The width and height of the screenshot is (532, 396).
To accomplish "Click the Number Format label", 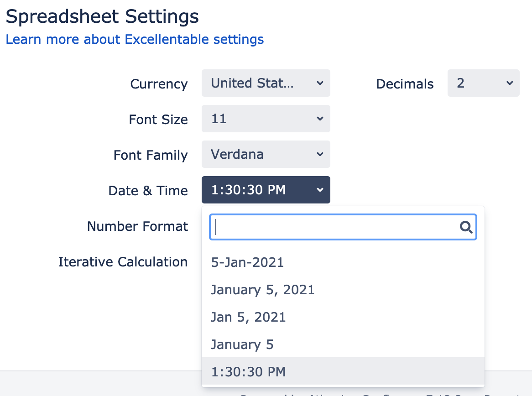I will [137, 226].
